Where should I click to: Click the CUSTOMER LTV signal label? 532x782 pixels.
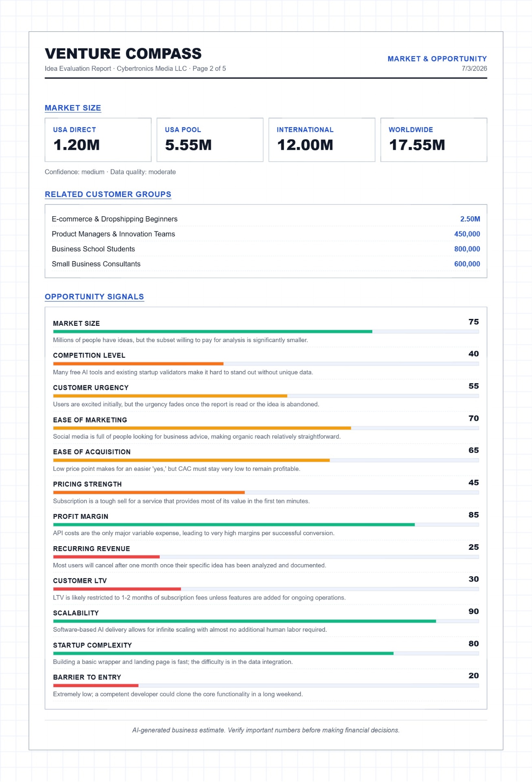(x=80, y=581)
